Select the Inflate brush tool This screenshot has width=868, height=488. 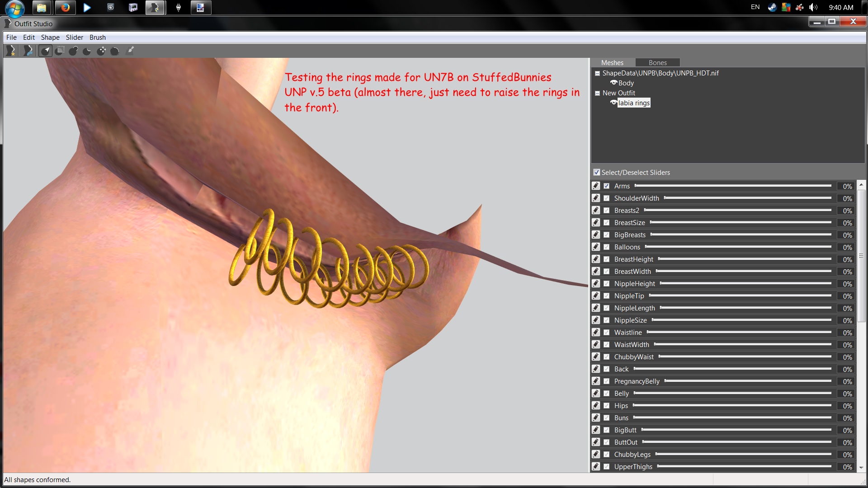coord(73,51)
